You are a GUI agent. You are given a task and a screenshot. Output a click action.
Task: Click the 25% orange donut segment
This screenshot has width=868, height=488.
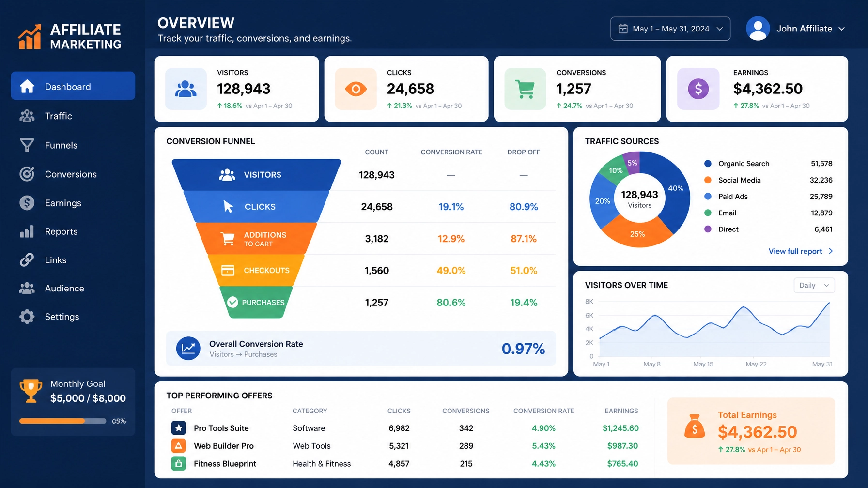637,234
